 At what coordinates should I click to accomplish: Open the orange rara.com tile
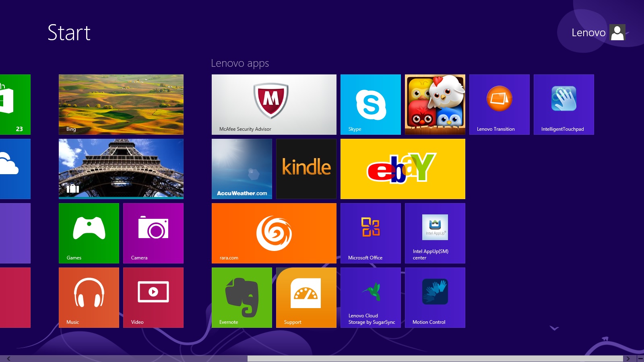[x=274, y=233]
